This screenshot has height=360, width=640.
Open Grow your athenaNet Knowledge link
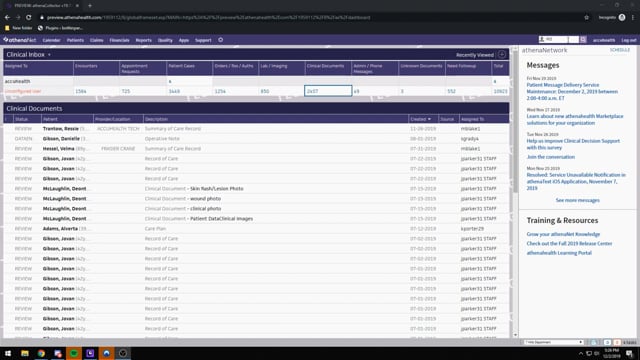[x=563, y=234]
